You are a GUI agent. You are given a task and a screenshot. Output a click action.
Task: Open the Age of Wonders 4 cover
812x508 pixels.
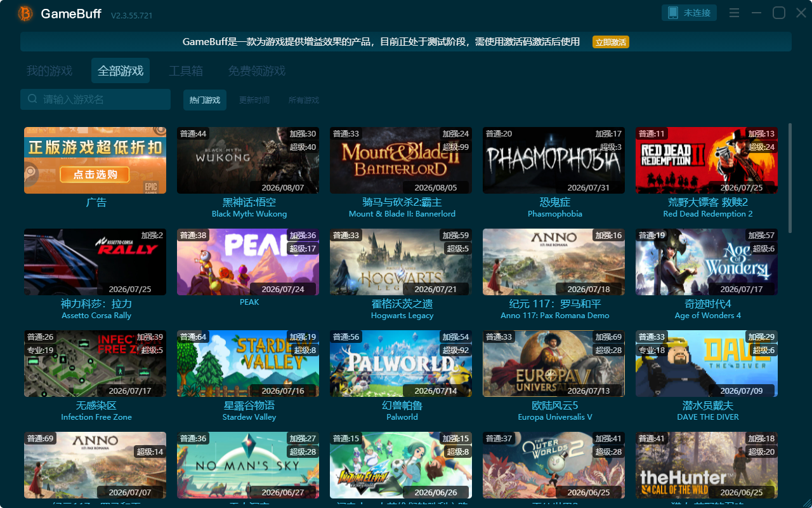click(x=707, y=262)
